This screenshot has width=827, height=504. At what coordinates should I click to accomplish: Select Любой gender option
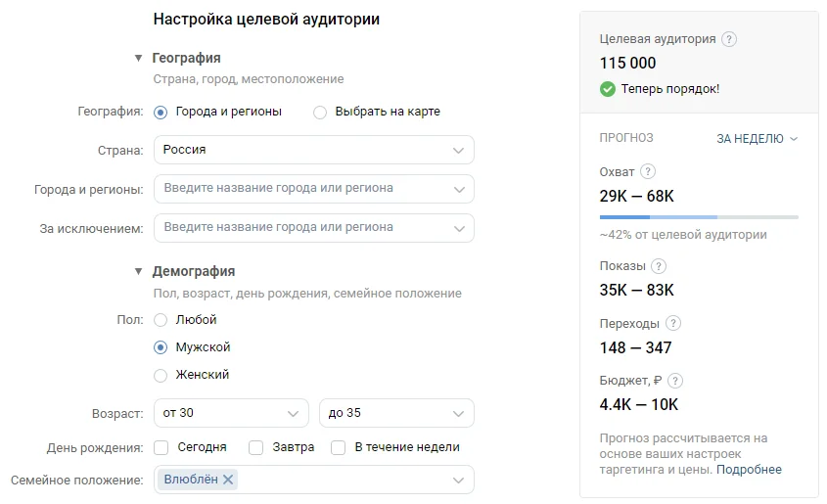161,320
